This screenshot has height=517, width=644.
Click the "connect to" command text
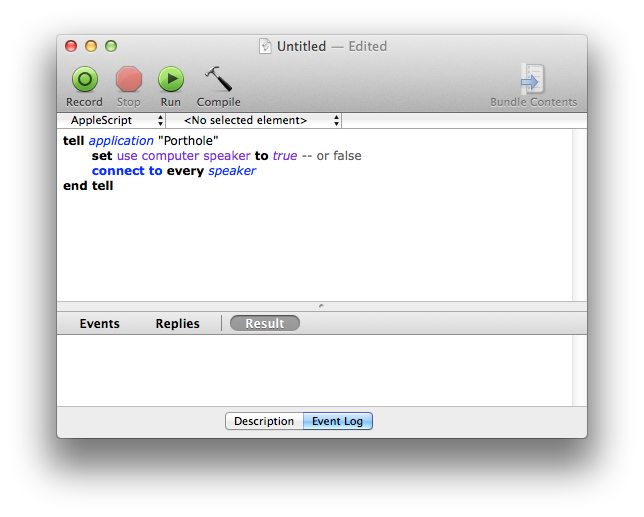127,171
